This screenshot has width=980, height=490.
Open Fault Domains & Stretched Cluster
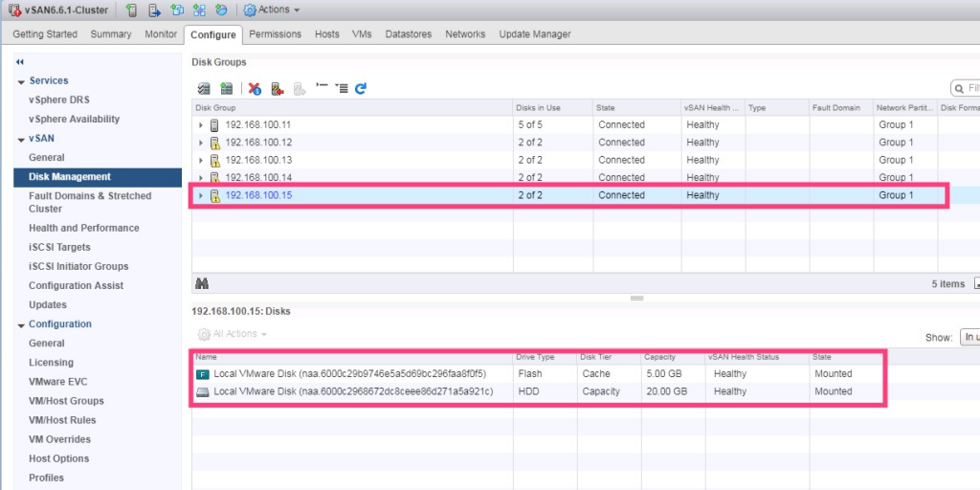pyautogui.click(x=90, y=203)
